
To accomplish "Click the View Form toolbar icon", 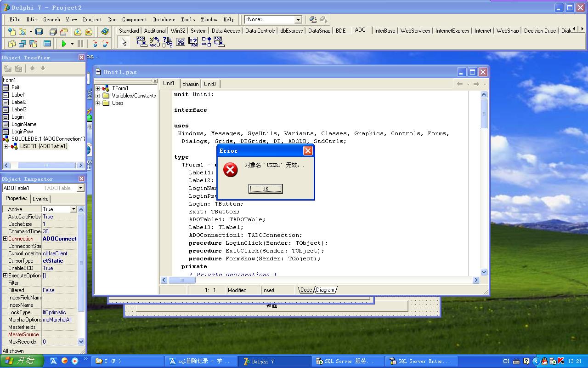I will 23,44.
